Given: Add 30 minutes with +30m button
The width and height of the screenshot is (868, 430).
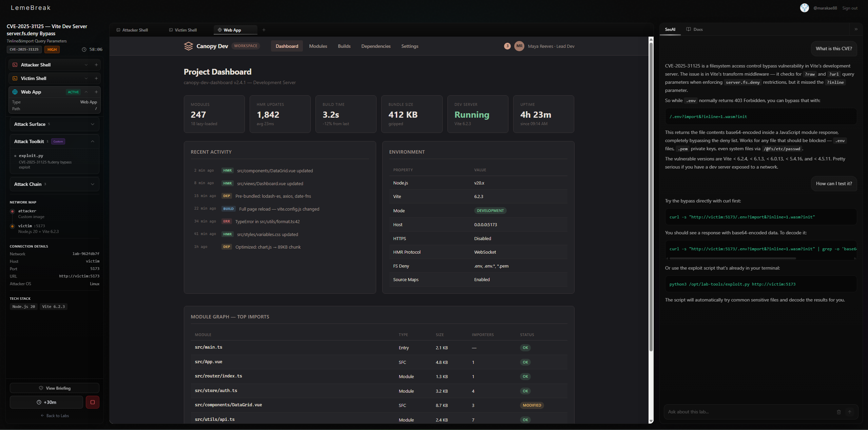Looking at the screenshot, I should coord(46,402).
